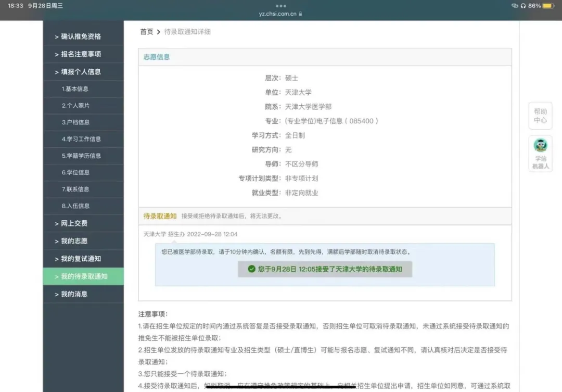Screen dimensions: 562x392
Task: Click the eye-shaped status bar icon
Action: coord(515,6)
